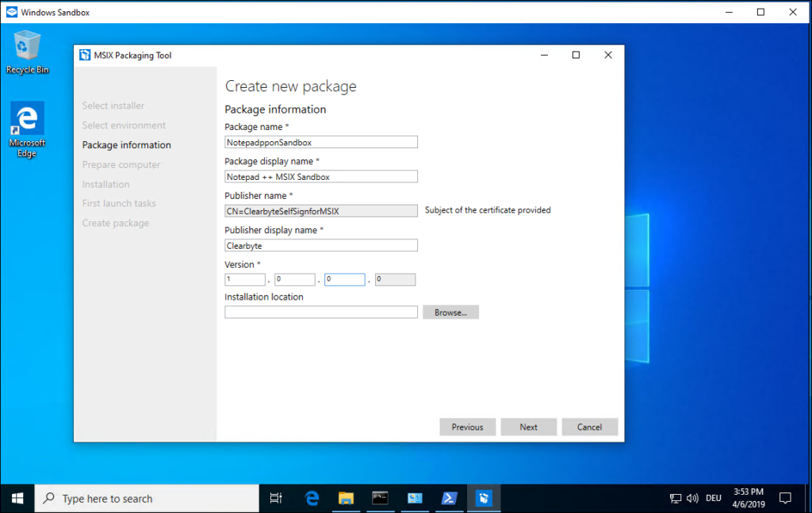Screen dimensions: 812x513
Task: Click the network status tray icon
Action: [676, 499]
